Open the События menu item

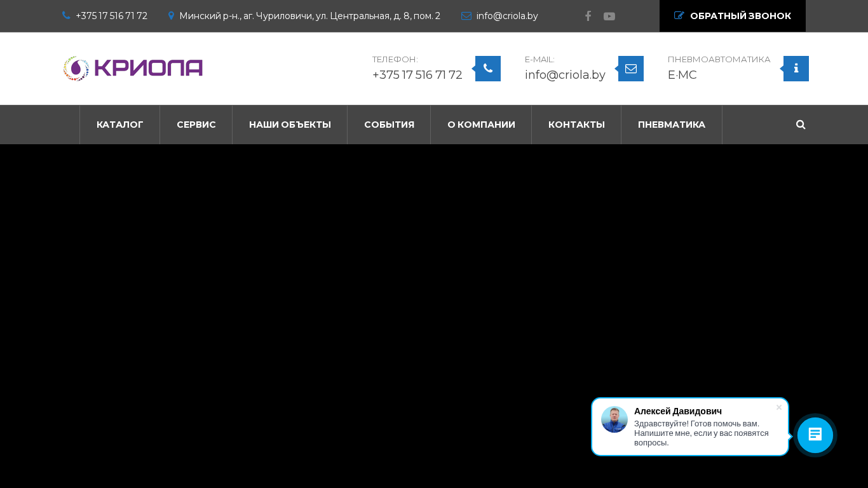pos(389,125)
